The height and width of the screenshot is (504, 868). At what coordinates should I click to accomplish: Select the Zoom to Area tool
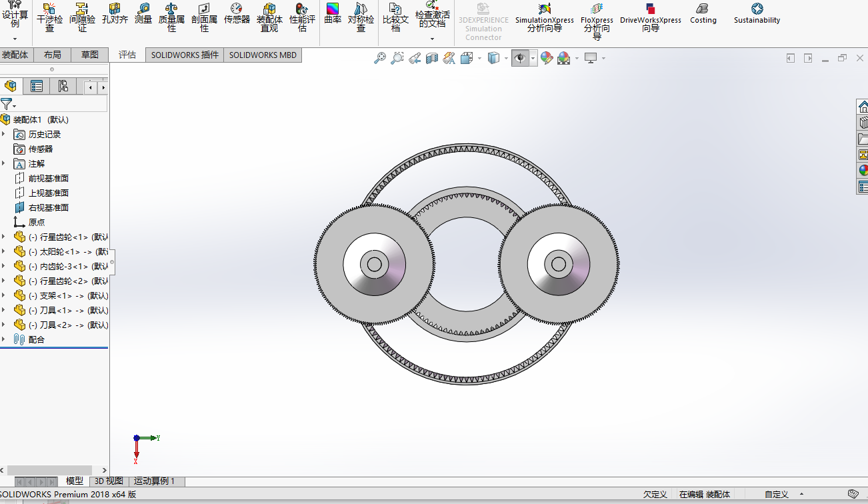397,59
